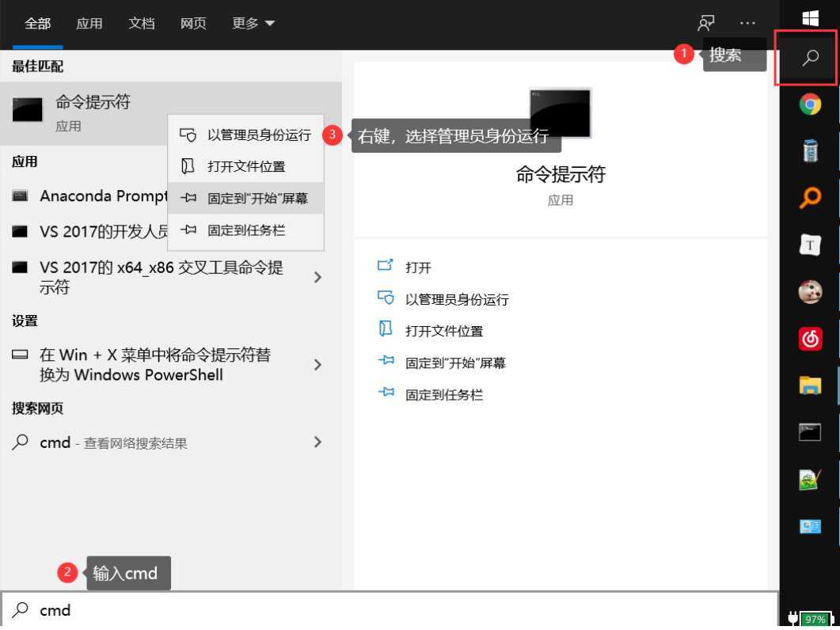Click the search box containing cmd
Screen dimensions: 840x630
pyautogui.click(x=389, y=609)
